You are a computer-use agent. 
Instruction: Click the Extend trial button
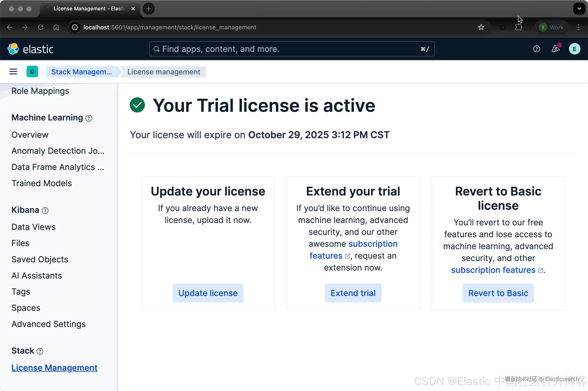point(353,293)
